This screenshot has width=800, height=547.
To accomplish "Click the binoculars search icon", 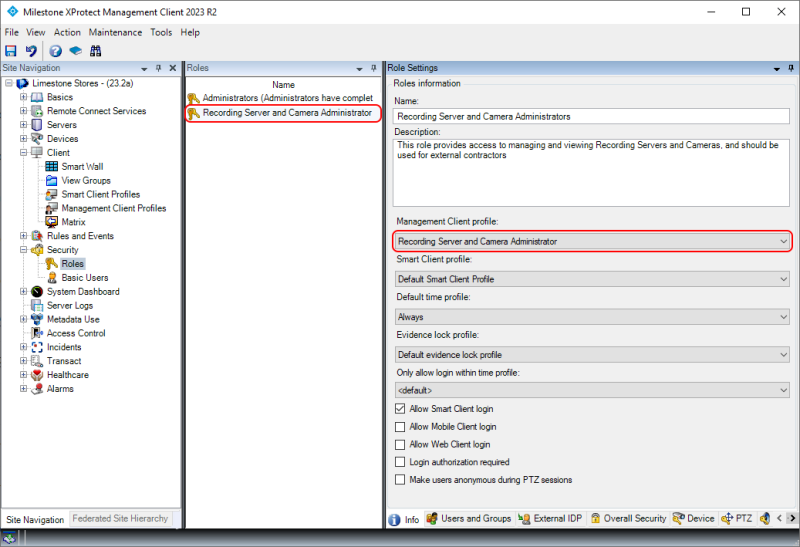I will pos(95,51).
